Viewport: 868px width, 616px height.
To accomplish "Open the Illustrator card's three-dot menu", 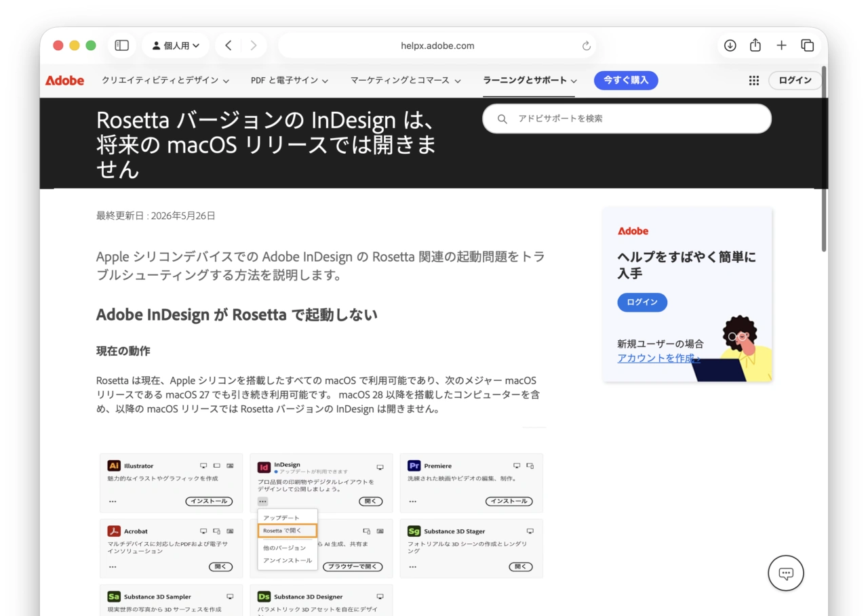I will tap(113, 501).
